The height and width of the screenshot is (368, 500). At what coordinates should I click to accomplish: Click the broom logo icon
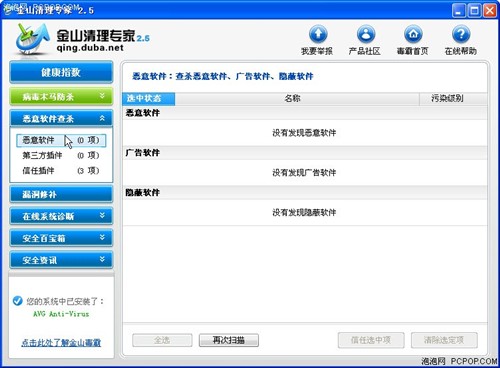(32, 39)
